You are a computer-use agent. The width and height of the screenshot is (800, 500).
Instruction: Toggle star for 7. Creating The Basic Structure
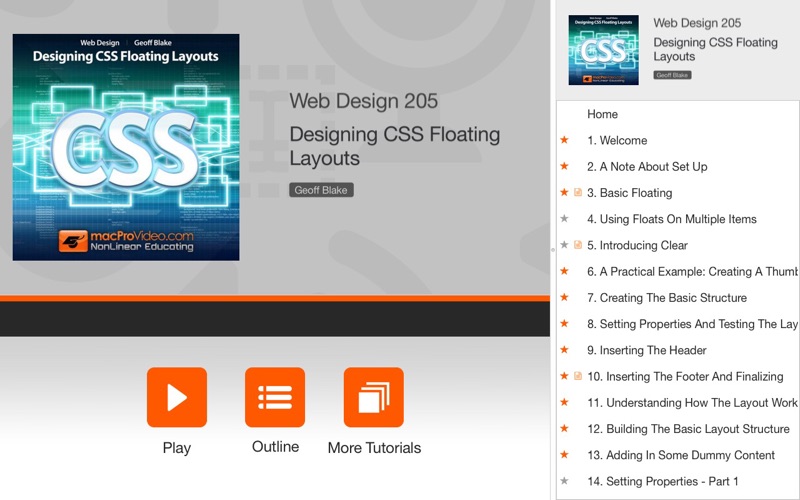(564, 297)
